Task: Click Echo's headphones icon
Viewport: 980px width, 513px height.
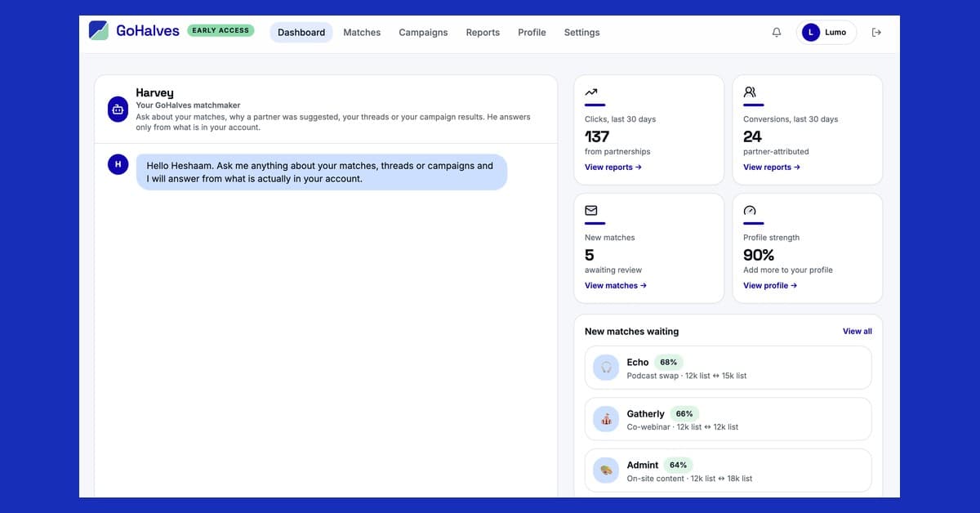Action: [x=606, y=368]
